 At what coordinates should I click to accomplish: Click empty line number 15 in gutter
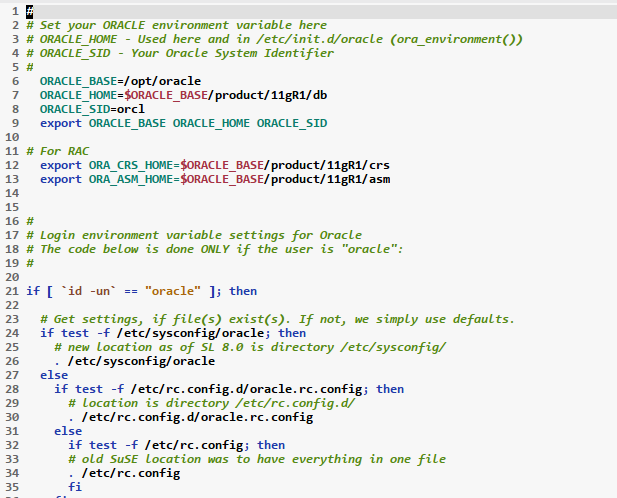[11, 206]
